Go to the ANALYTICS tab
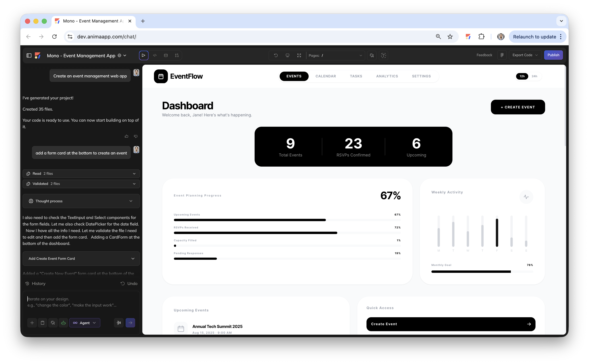Viewport: 589px width, 364px height. pos(387,76)
